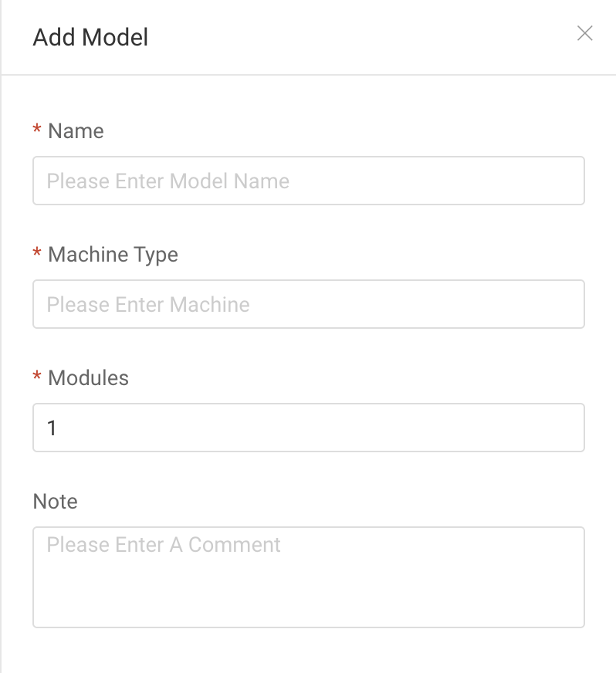The width and height of the screenshot is (616, 673).
Task: Click the Name input field
Action: coord(308,181)
